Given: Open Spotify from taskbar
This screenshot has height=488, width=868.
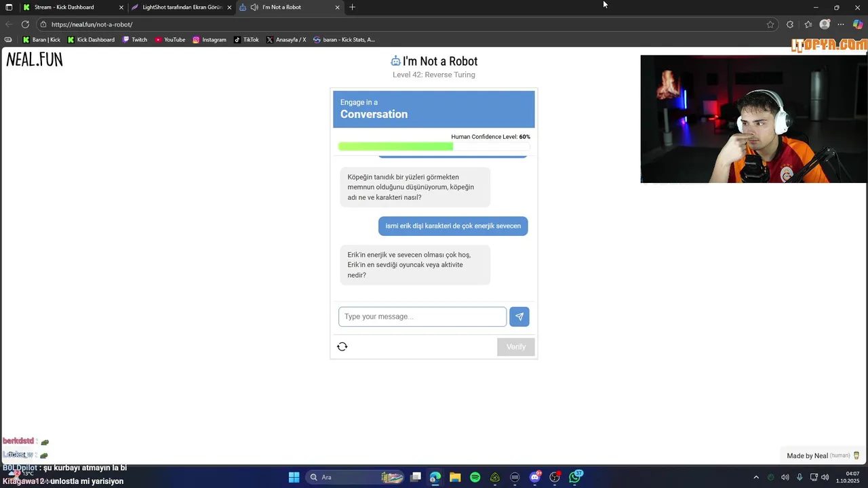Looking at the screenshot, I should point(475,477).
